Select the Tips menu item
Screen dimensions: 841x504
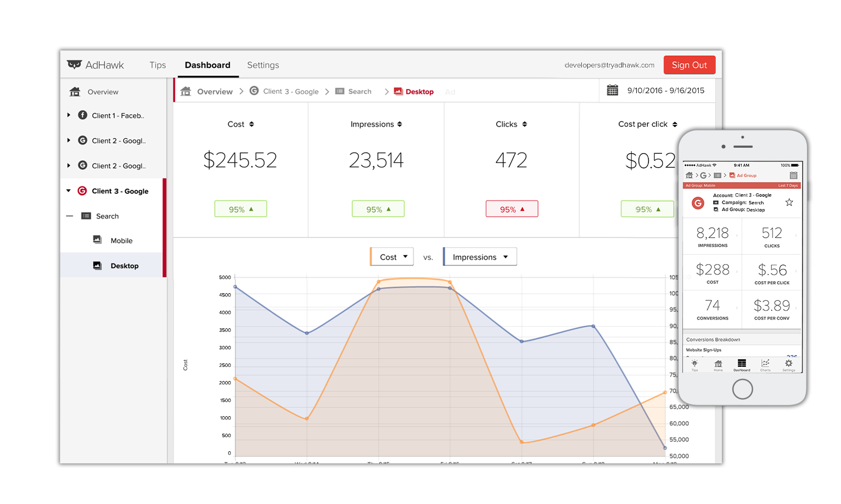pyautogui.click(x=158, y=65)
